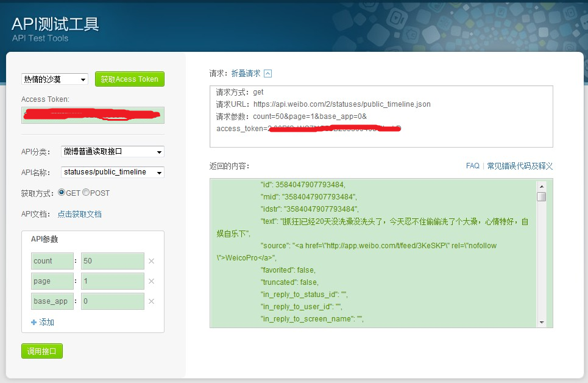
Task: Click the 请求URL public_timeline.json text
Action: (x=324, y=104)
